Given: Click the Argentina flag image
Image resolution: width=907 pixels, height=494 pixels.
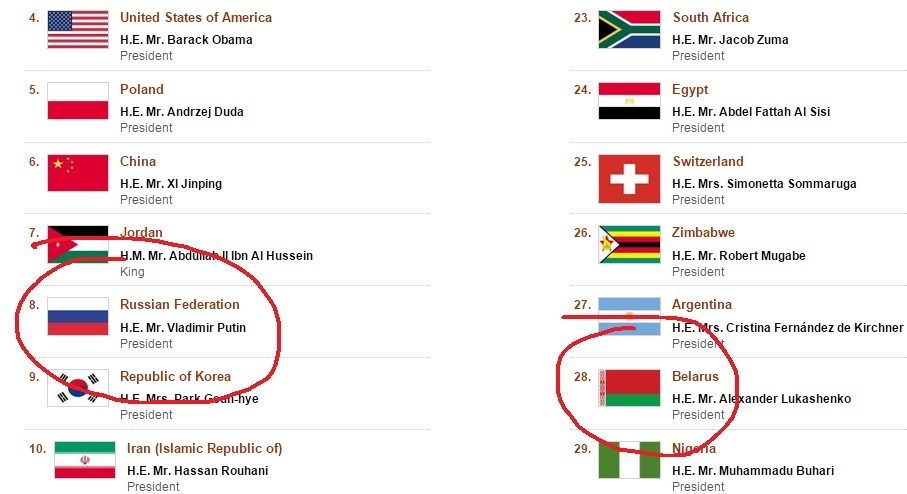Looking at the screenshot, I should (629, 316).
